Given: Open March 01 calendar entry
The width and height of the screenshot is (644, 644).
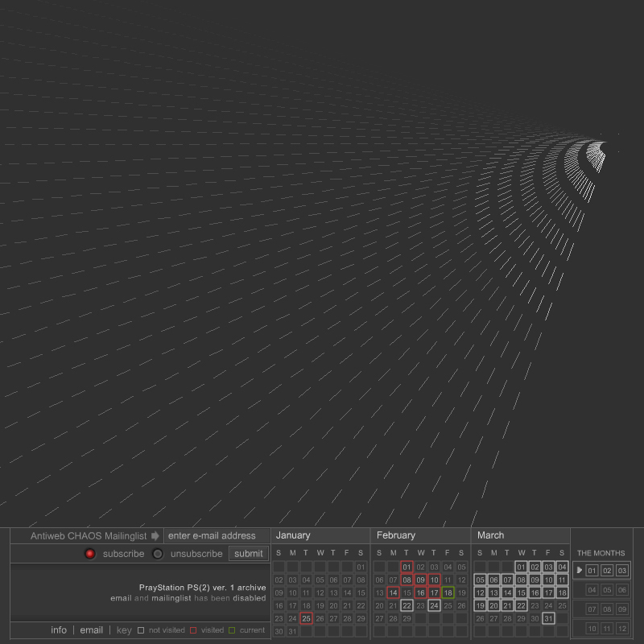Looking at the screenshot, I should click(x=521, y=568).
